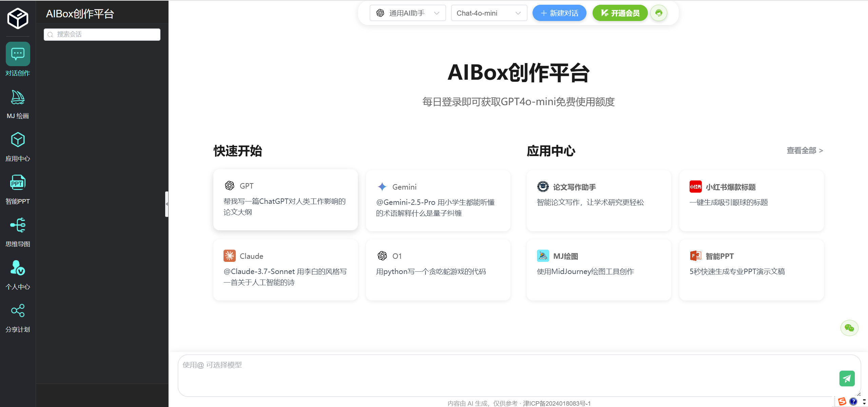Click the 应用中心 label in sidebar

pyautogui.click(x=18, y=159)
